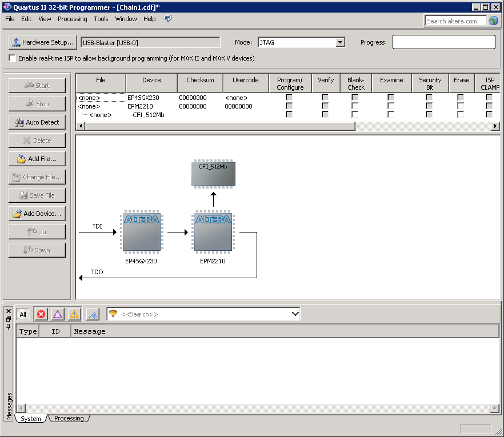Click device table horizontal scrollbar thumb

tap(220, 126)
